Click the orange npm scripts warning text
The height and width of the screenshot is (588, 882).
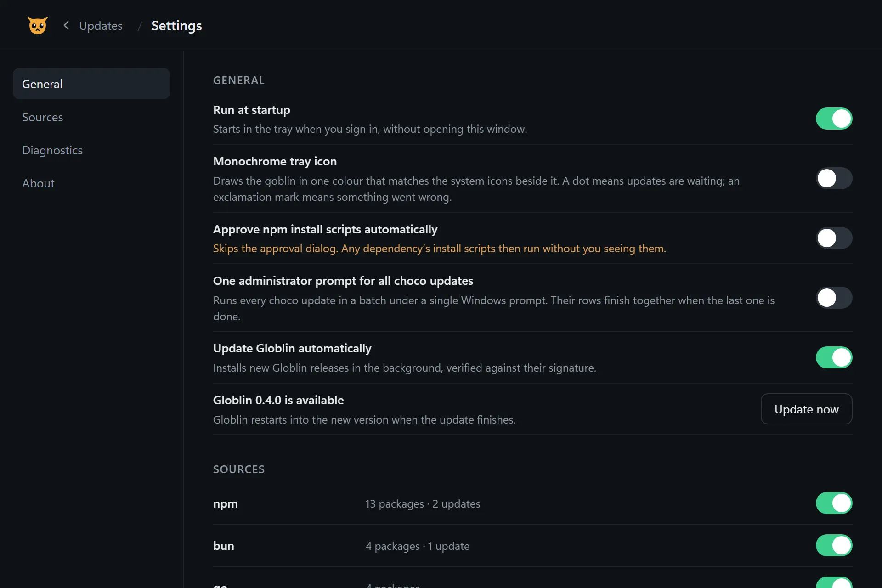440,249
